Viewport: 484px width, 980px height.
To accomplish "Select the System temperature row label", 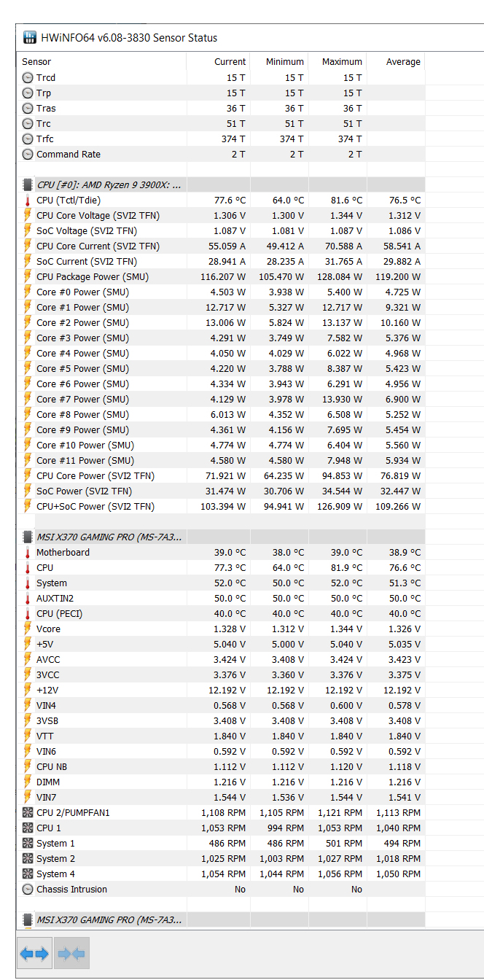I will click(x=52, y=583).
